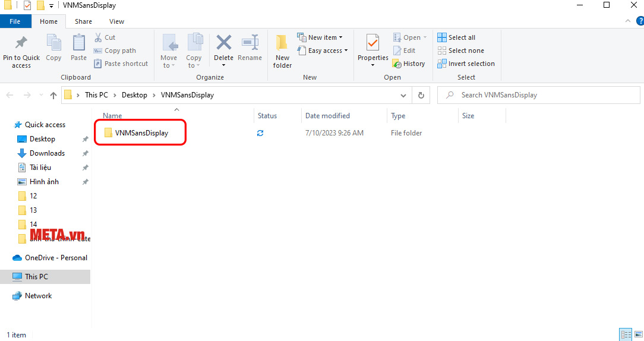Click Invert selection
The image size is (644, 341).
point(466,64)
